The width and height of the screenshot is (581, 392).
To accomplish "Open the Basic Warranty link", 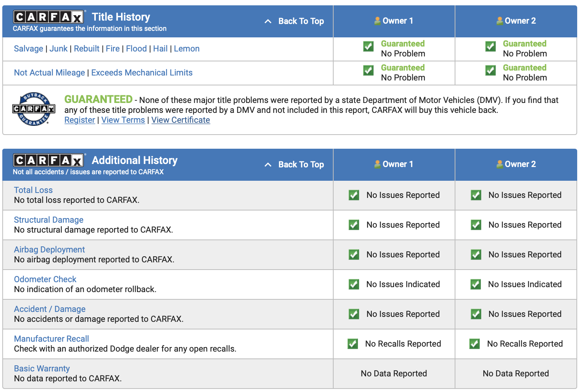I will 42,369.
